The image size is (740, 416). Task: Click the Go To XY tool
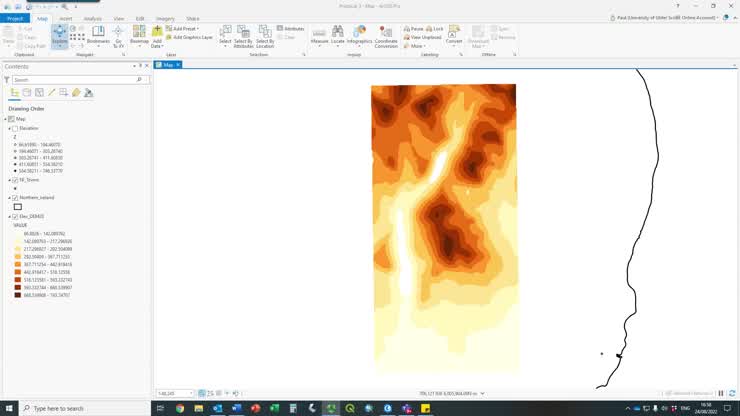[118, 36]
